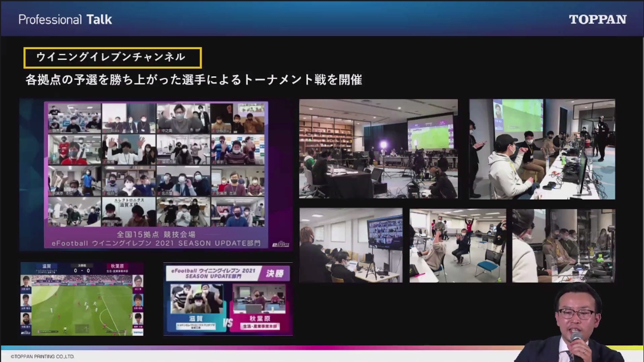
Task: Open the large purple-framed video grid image
Action: [156, 175]
